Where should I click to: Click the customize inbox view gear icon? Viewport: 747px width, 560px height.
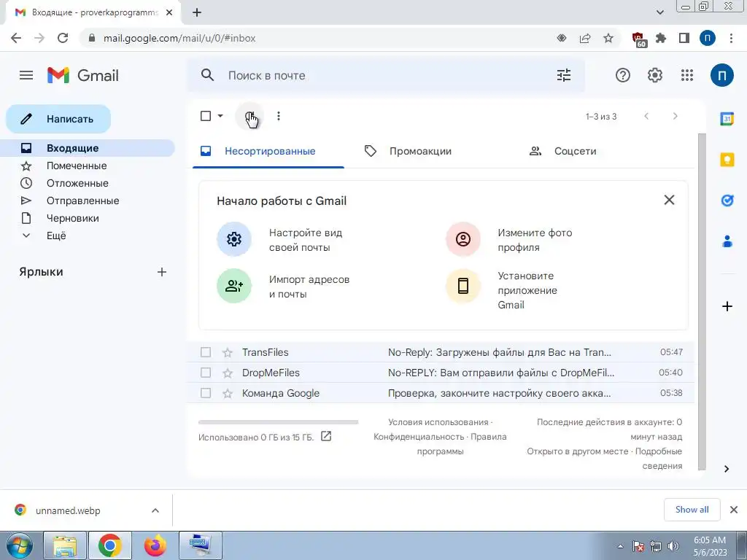point(234,239)
